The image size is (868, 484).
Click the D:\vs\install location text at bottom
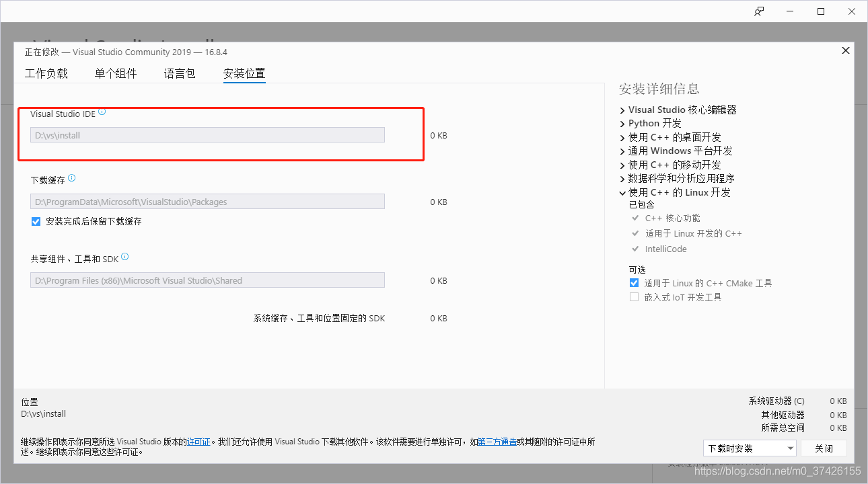43,414
